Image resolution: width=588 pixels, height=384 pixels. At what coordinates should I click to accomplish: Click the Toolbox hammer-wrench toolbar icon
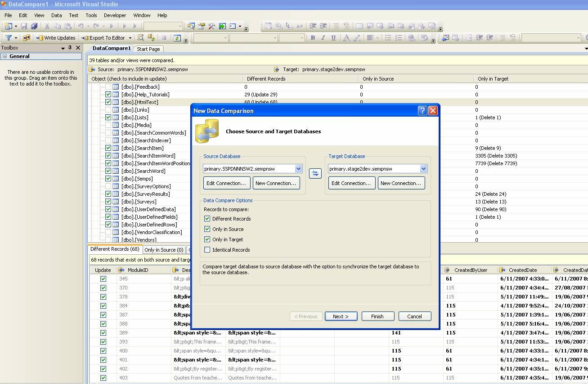tap(211, 26)
